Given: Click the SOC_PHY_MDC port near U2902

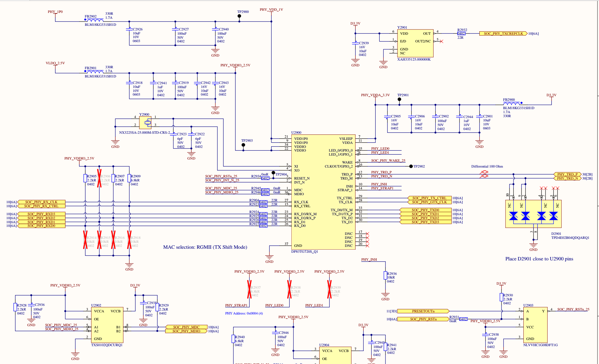Looking at the screenshot, I should point(186,327).
